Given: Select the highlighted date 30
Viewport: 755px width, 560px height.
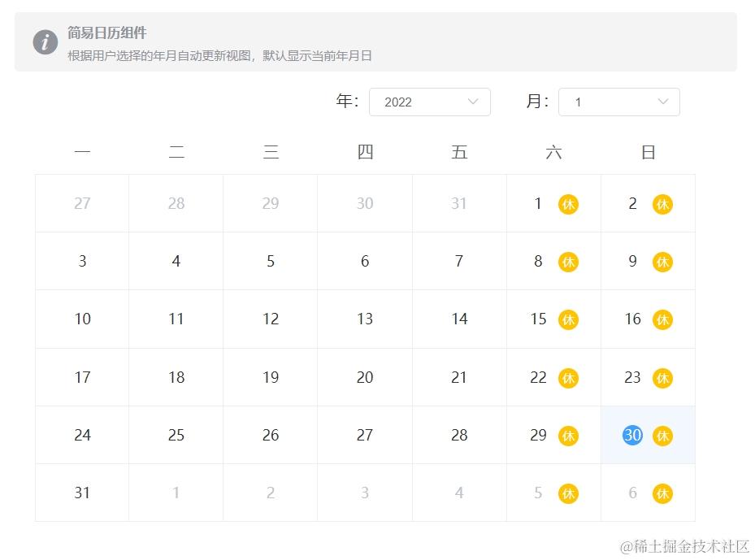Looking at the screenshot, I should pos(632,436).
